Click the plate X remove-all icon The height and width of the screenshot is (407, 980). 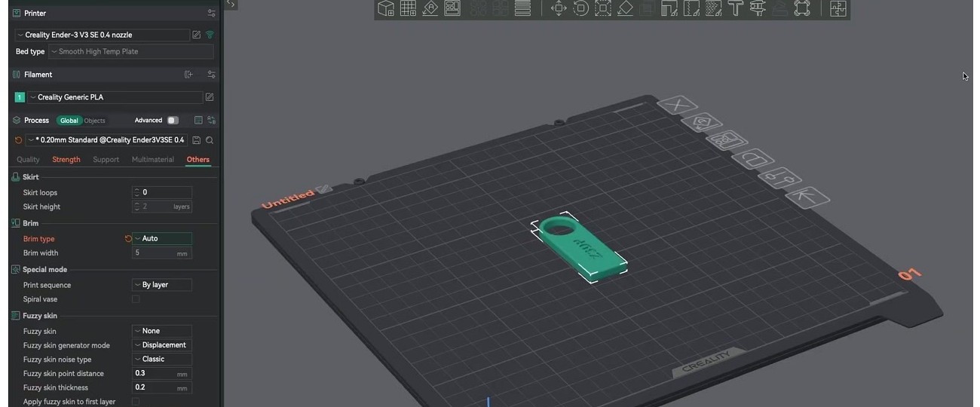click(678, 106)
